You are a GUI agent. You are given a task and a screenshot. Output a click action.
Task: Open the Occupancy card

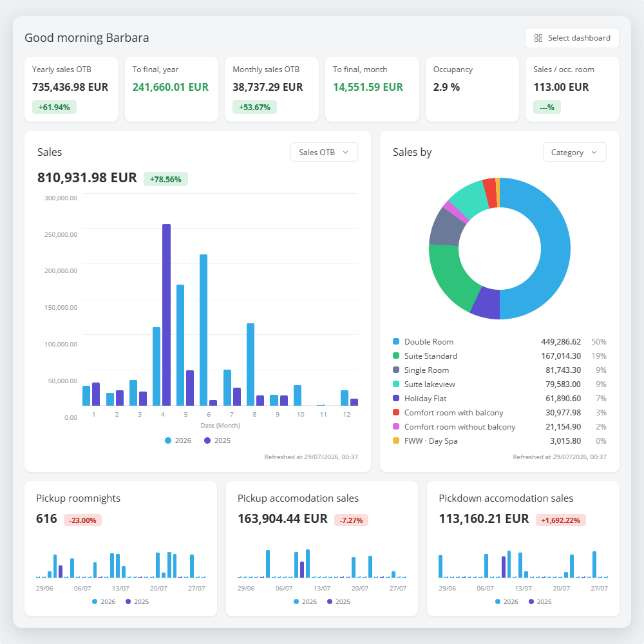tap(472, 89)
